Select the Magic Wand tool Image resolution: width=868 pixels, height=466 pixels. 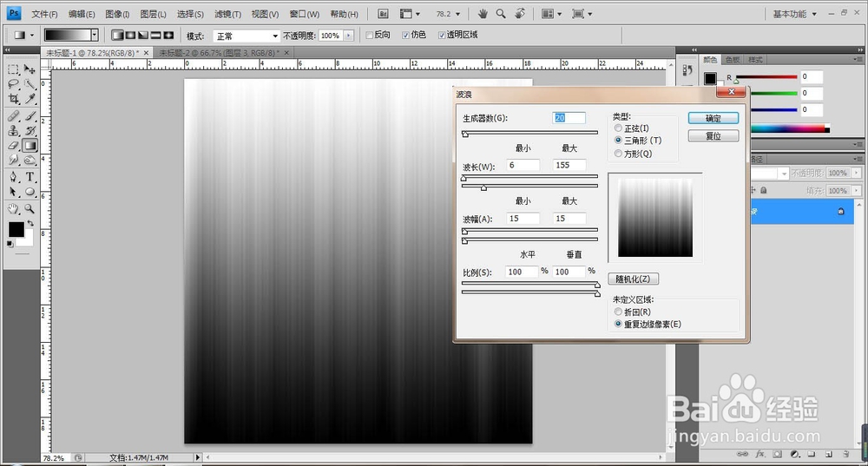tap(30, 84)
